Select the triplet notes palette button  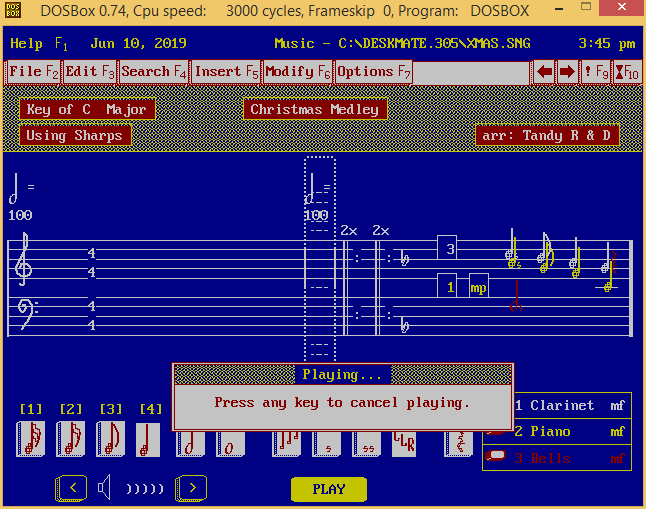286,444
